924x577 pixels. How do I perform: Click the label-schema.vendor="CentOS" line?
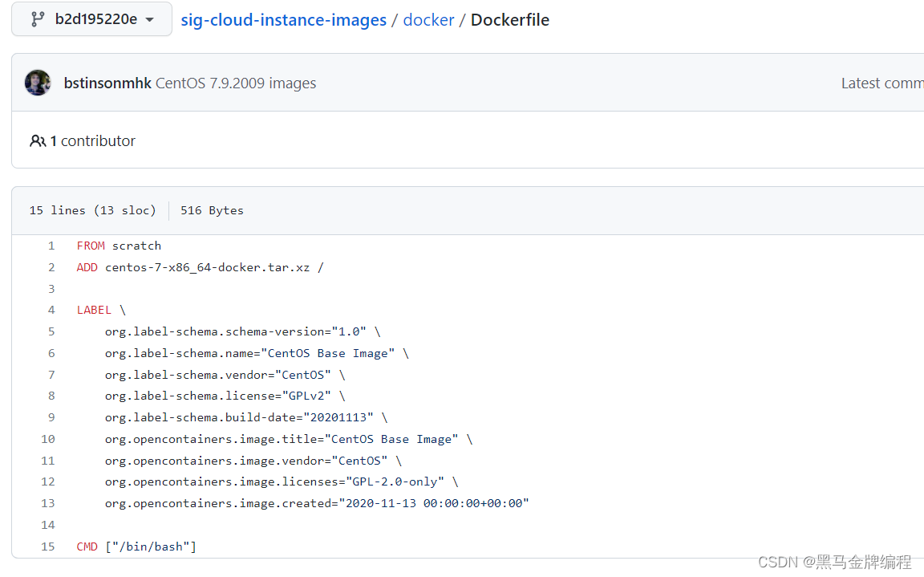point(225,375)
